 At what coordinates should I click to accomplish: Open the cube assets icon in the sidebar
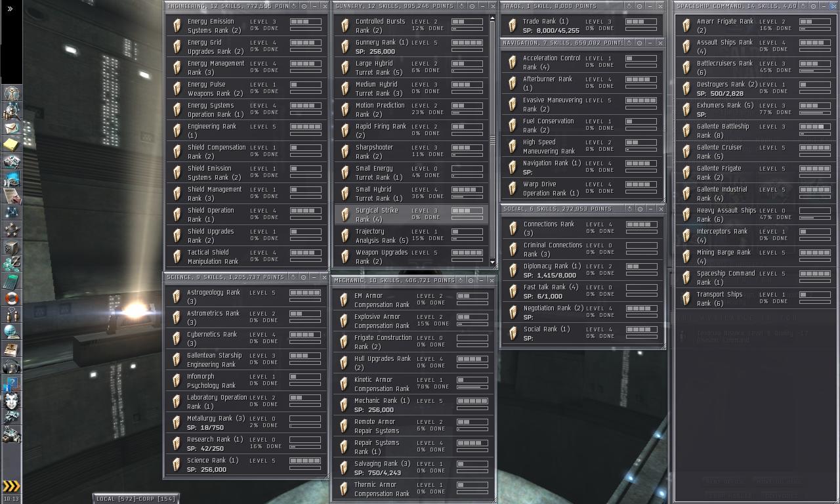(x=11, y=247)
